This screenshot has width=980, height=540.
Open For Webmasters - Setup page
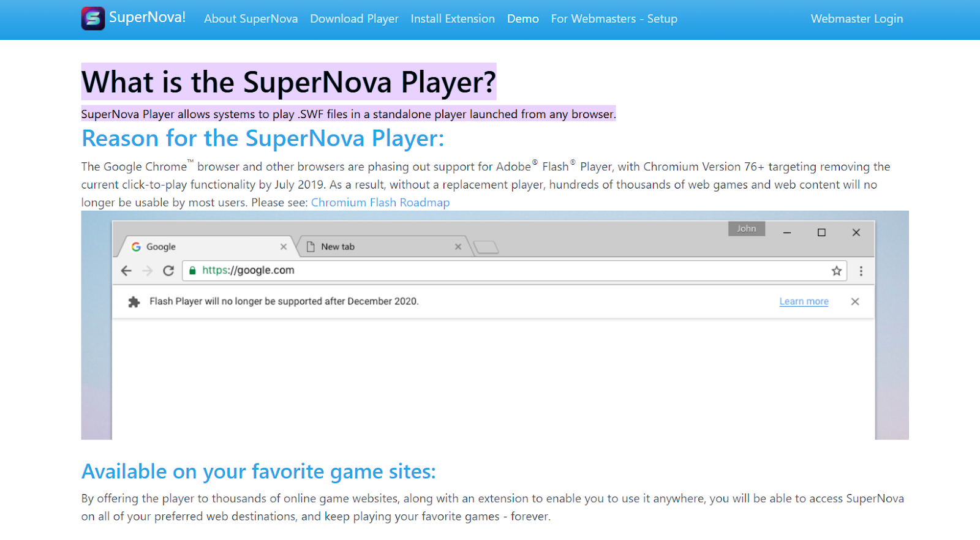coord(614,19)
